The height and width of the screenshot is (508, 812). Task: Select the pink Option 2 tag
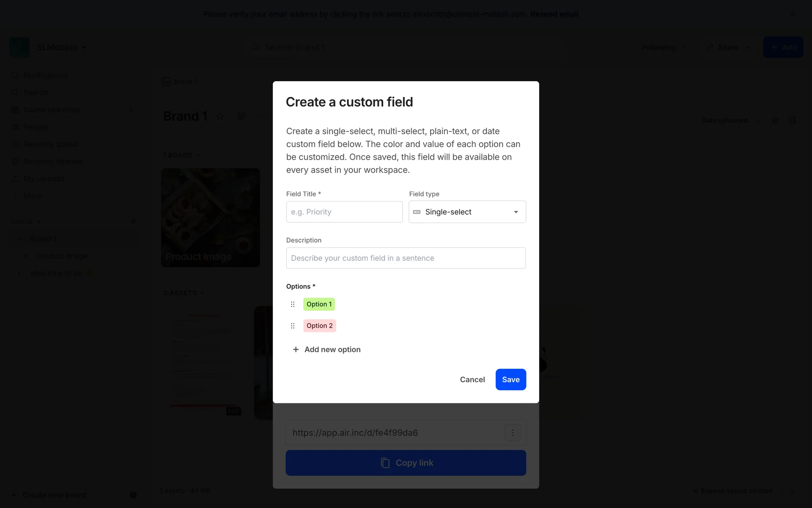319,326
